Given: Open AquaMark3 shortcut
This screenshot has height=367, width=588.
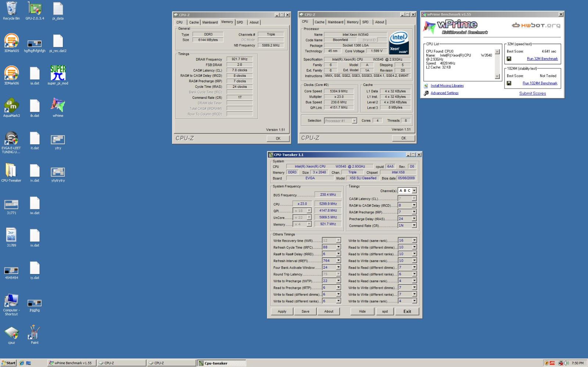Looking at the screenshot, I should (x=11, y=107).
